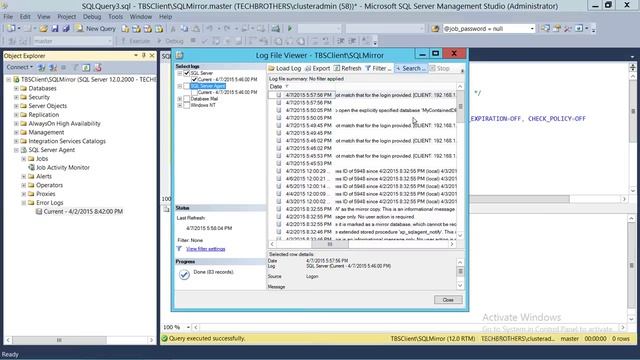
Task: Collapse the SQL Server Agent node
Action: [16, 150]
